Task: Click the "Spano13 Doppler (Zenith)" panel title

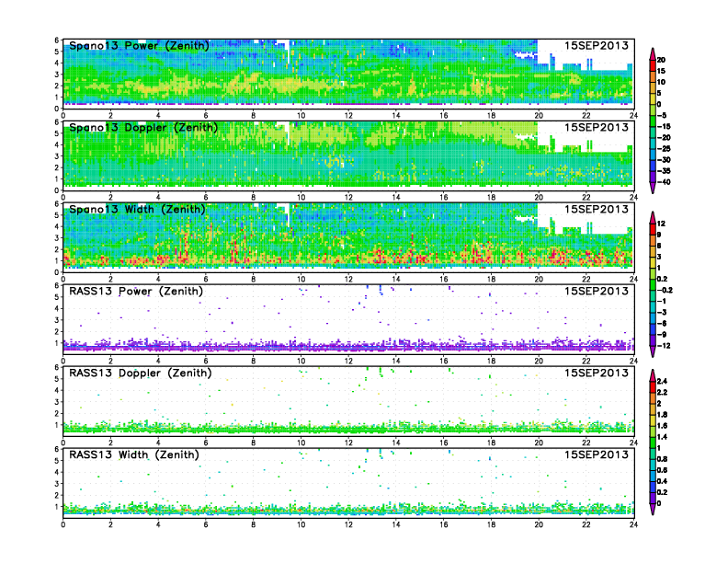Action: 143,127
